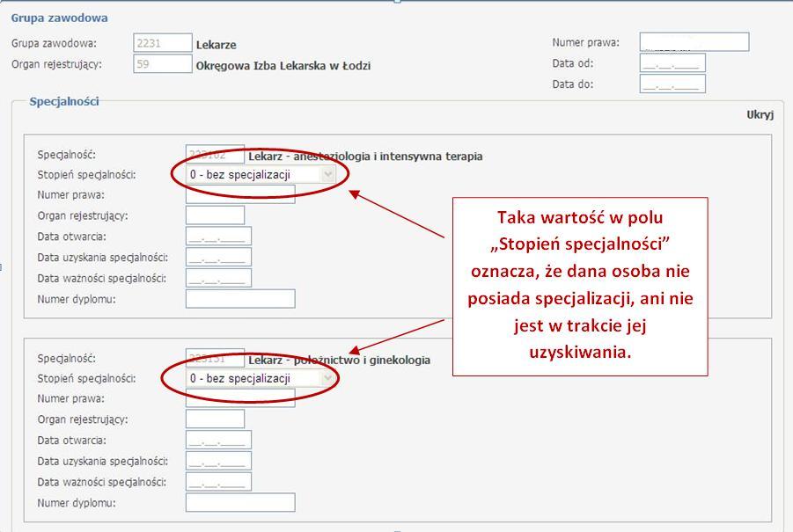Select Data otwarcia field in położnictwo section
This screenshot has width=793, height=532.
point(218,441)
